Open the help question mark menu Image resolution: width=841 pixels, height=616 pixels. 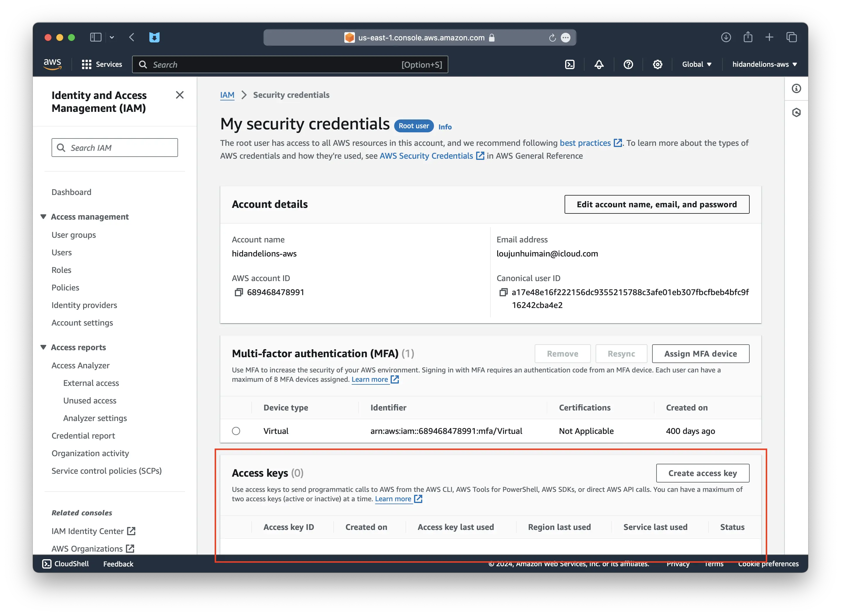point(628,64)
